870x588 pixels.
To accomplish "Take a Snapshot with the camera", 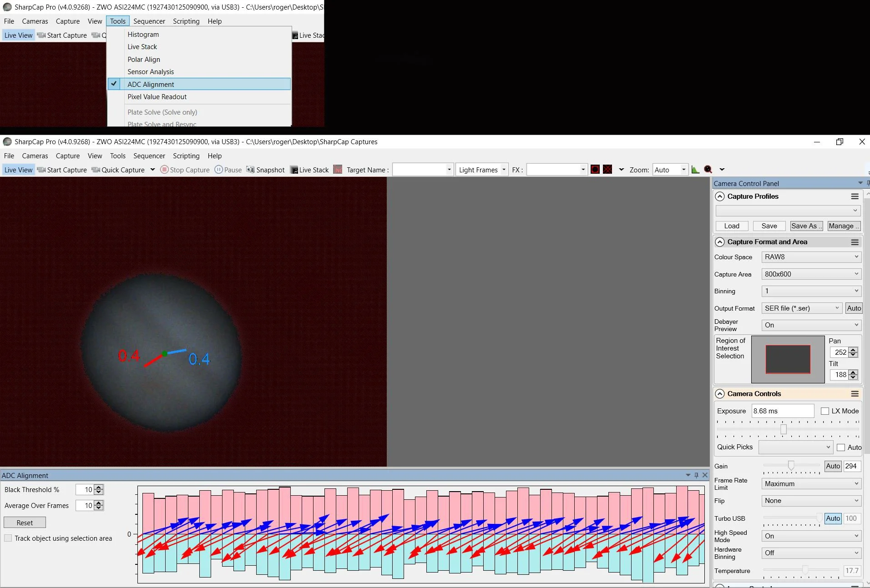I will (x=265, y=169).
